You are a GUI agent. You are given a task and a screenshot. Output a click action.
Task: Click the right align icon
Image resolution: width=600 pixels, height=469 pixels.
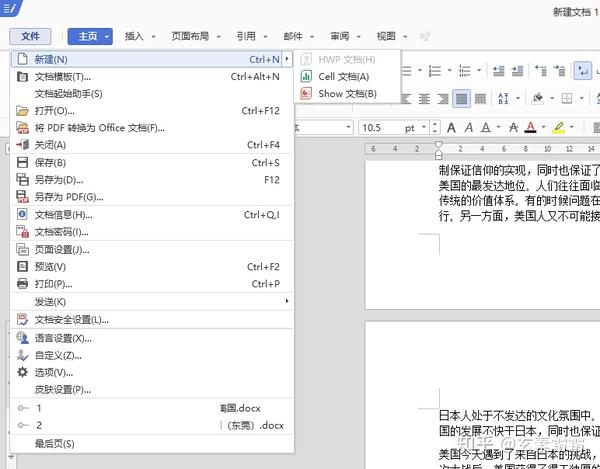(443, 99)
